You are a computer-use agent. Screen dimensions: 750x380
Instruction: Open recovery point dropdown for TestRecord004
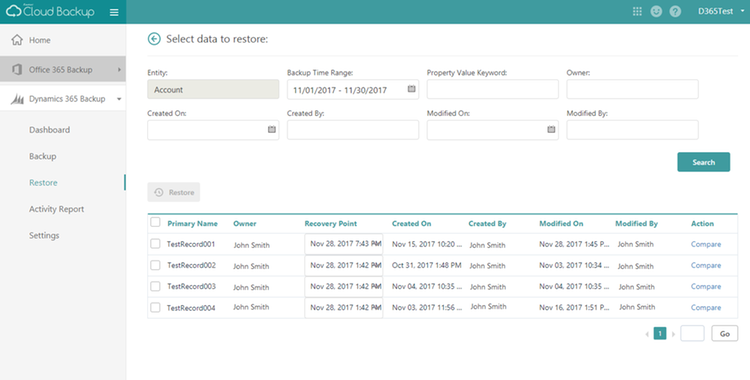343,307
